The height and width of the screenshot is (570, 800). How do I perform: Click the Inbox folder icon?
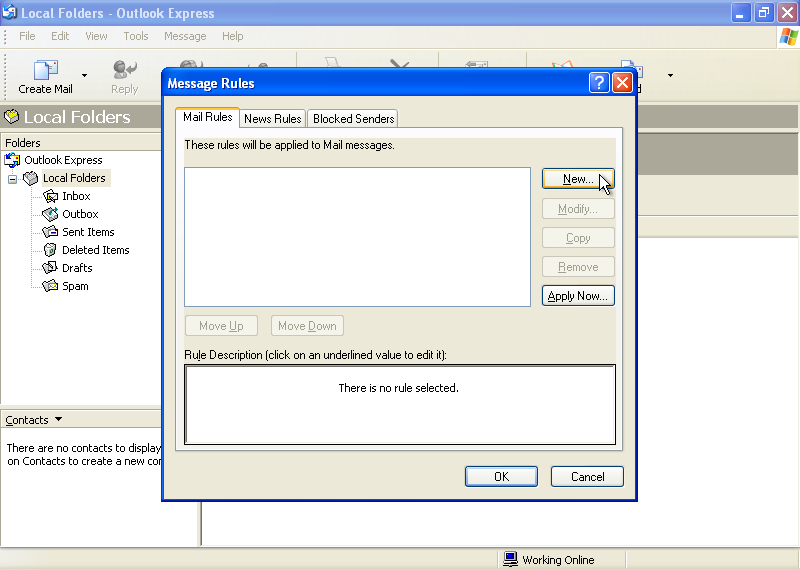[50, 196]
